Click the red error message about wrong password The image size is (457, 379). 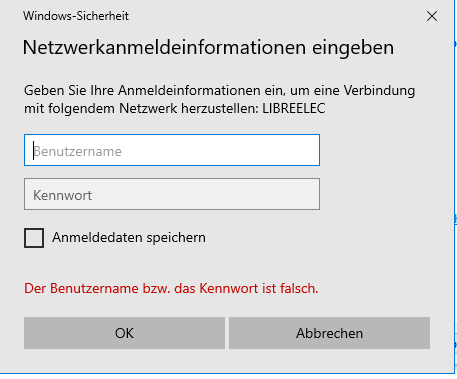(x=171, y=288)
